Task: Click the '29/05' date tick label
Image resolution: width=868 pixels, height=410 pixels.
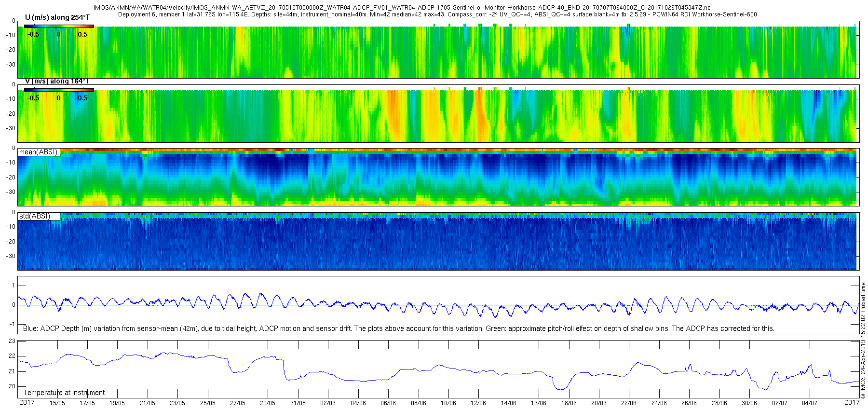Action: pos(268,403)
